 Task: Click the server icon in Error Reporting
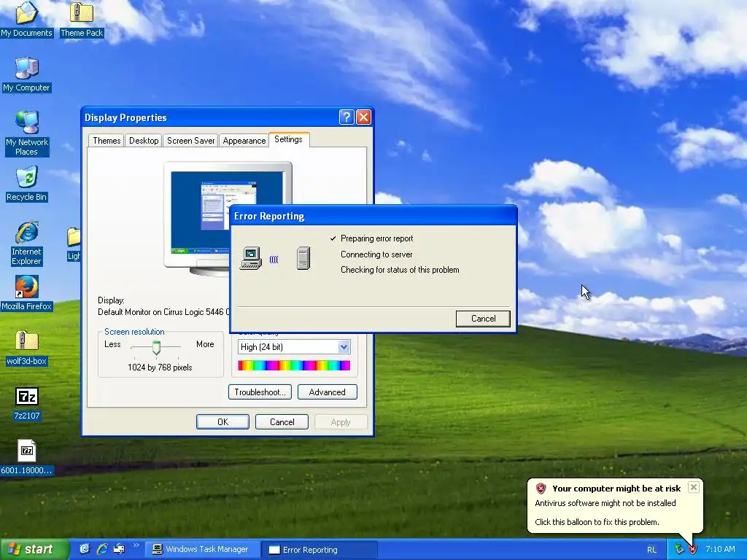coord(303,258)
